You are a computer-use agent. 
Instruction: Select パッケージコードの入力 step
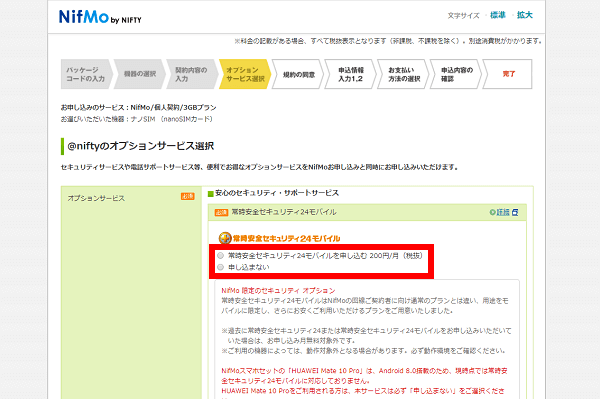pyautogui.click(x=86, y=74)
